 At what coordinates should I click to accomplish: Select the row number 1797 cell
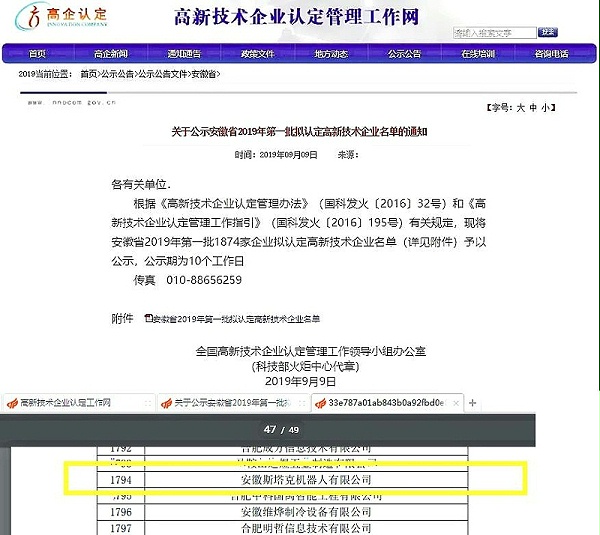[x=121, y=528]
